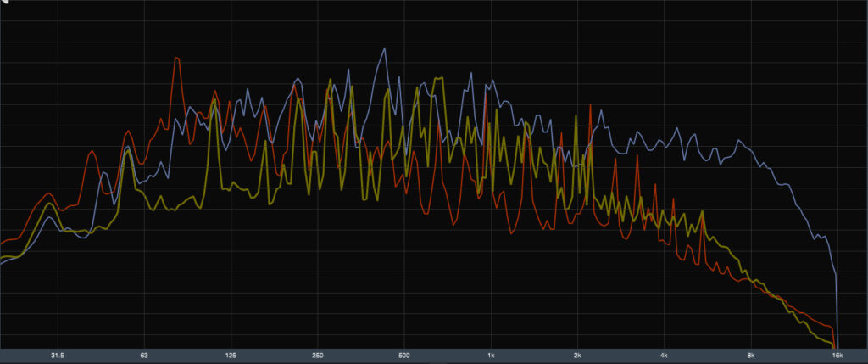Select the 16k frequency axis label
Viewport: 868px width, 364px height.
pos(837,356)
